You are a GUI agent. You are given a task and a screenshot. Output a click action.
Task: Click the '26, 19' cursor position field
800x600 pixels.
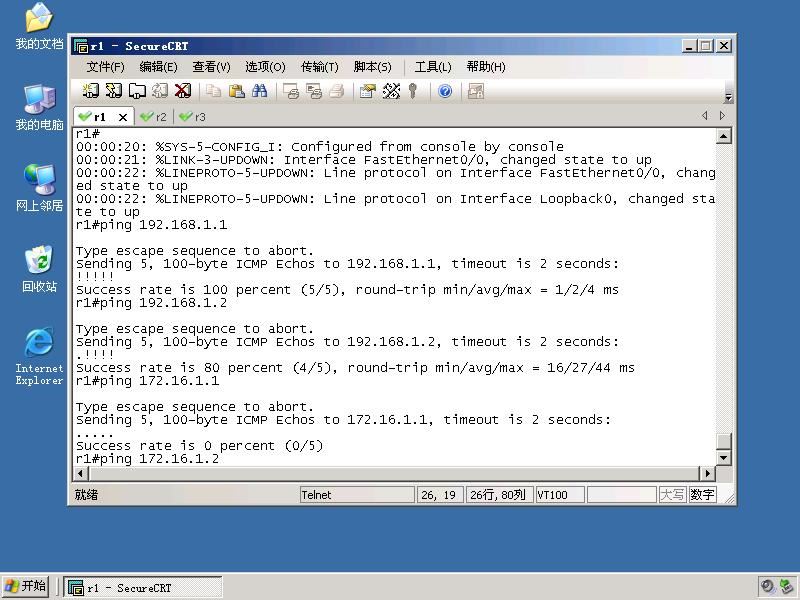tap(440, 494)
